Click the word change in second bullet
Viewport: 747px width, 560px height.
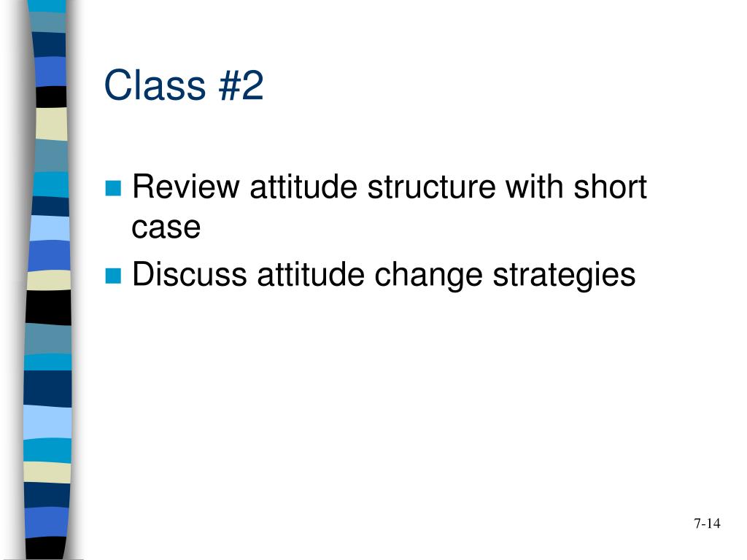pyautogui.click(x=427, y=275)
